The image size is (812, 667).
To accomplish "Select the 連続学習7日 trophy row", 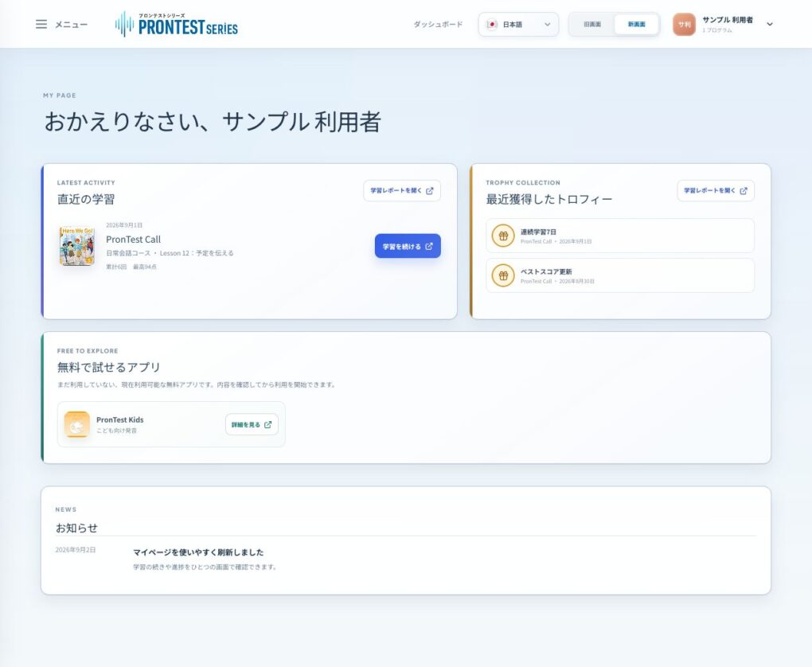I will (620, 236).
